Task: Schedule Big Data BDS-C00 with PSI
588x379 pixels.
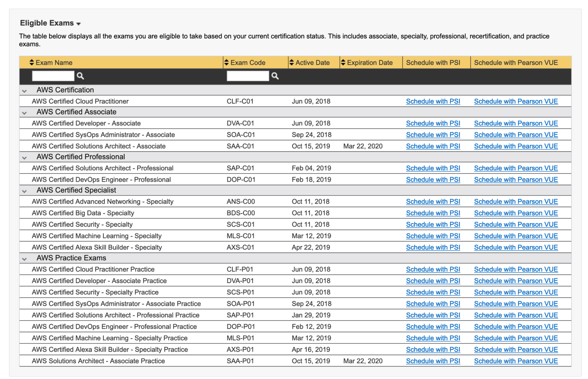Action: tap(433, 213)
